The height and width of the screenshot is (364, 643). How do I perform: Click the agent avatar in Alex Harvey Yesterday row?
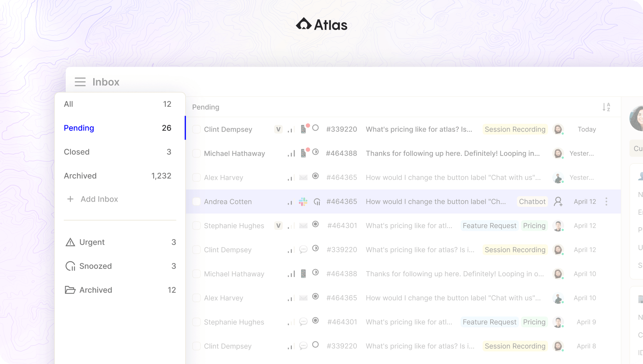(558, 177)
